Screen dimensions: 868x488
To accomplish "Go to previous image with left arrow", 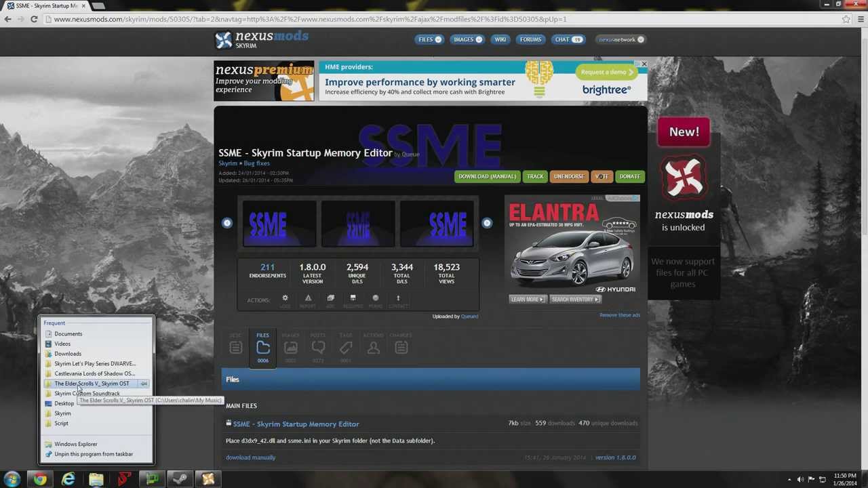I will tap(227, 223).
